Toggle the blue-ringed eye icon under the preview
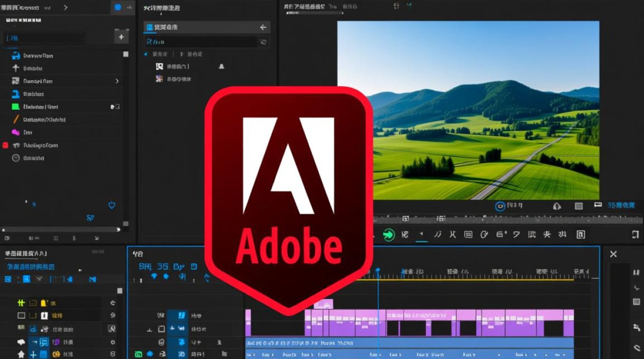The width and height of the screenshot is (644, 359). (x=500, y=206)
